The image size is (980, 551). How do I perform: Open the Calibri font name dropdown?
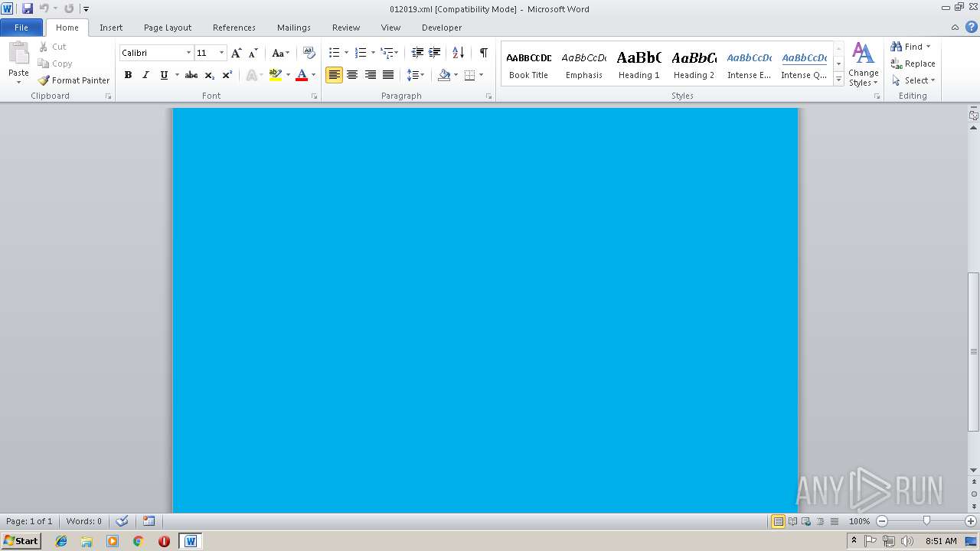click(188, 53)
